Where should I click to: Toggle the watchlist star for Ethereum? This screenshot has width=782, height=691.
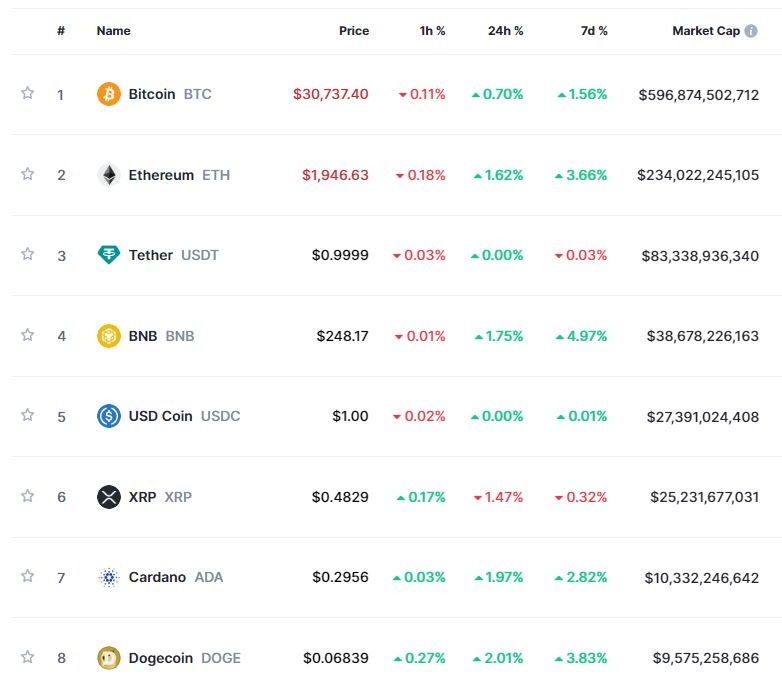[x=28, y=174]
